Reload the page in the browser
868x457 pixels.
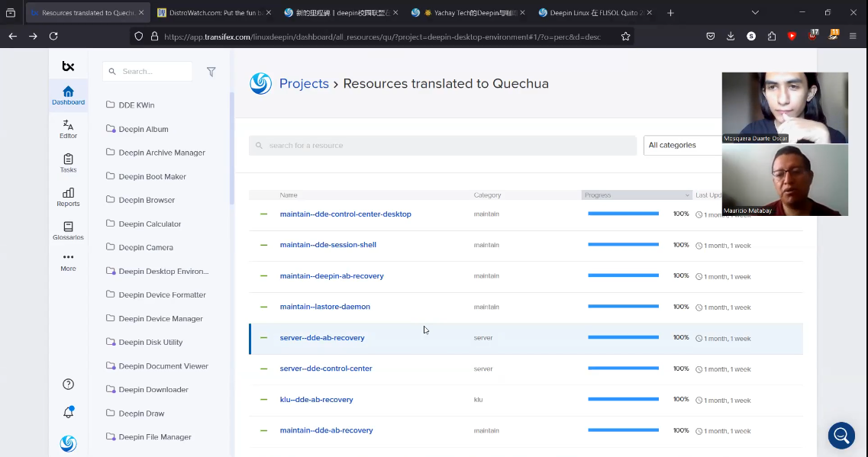tap(53, 36)
